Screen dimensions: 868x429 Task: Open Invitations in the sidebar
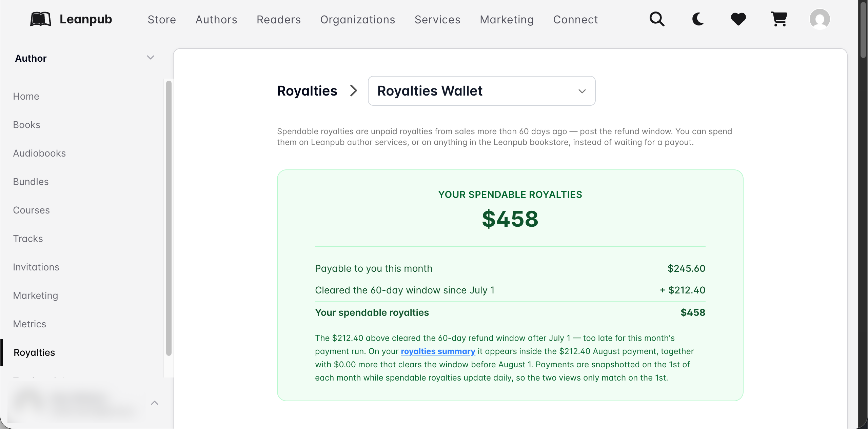[36, 267]
